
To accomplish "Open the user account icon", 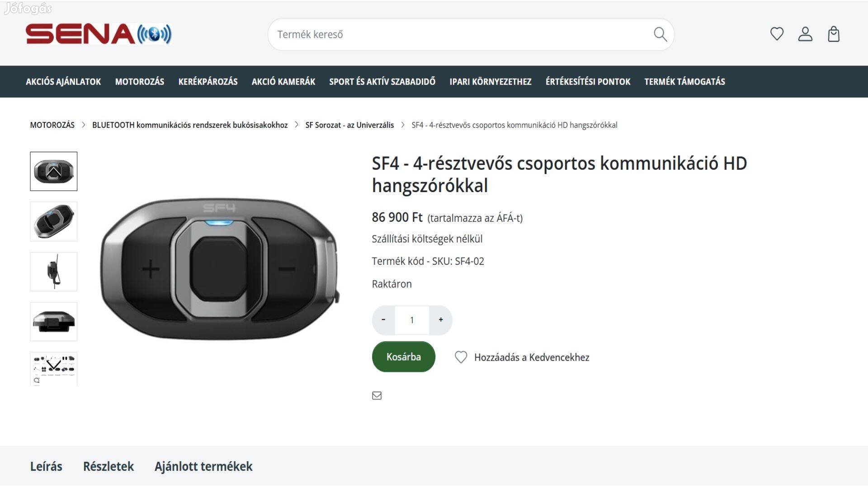I will pos(805,34).
